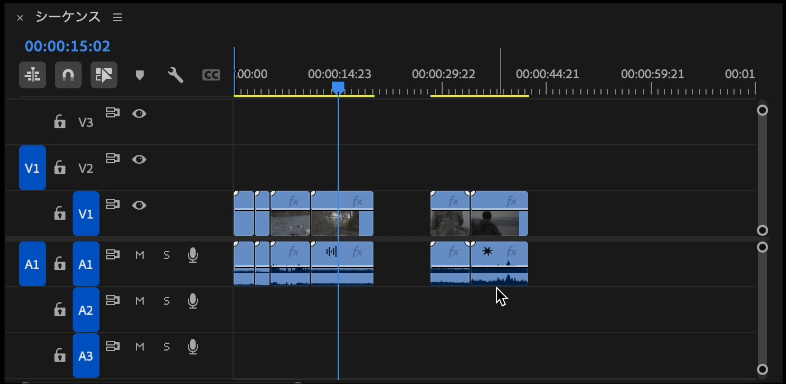The height and width of the screenshot is (384, 786).
Task: Toggle sync lock on A2
Action: point(113,300)
